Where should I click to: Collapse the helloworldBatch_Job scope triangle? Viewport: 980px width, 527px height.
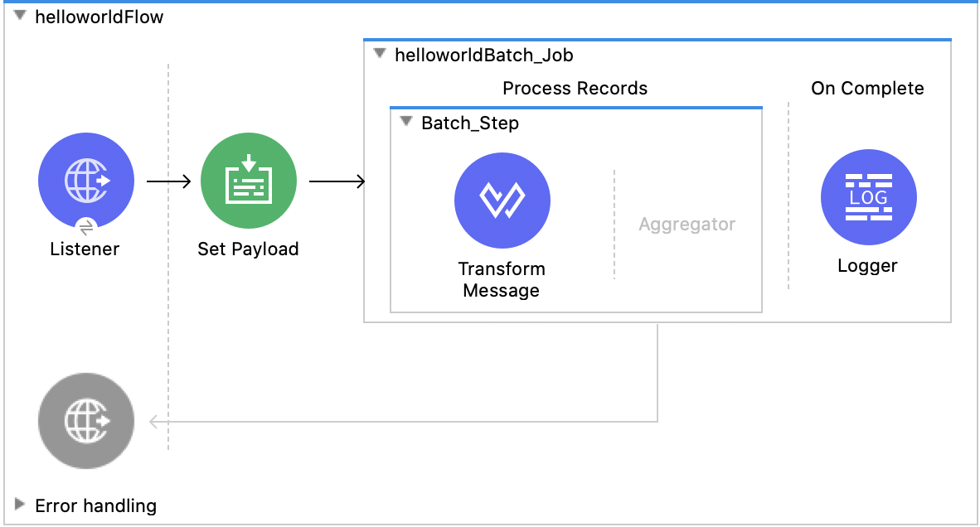[380, 55]
